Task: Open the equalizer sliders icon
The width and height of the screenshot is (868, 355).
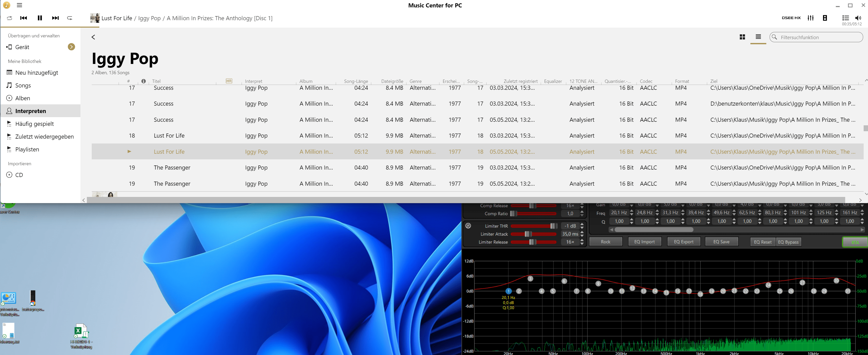Action: (x=810, y=18)
